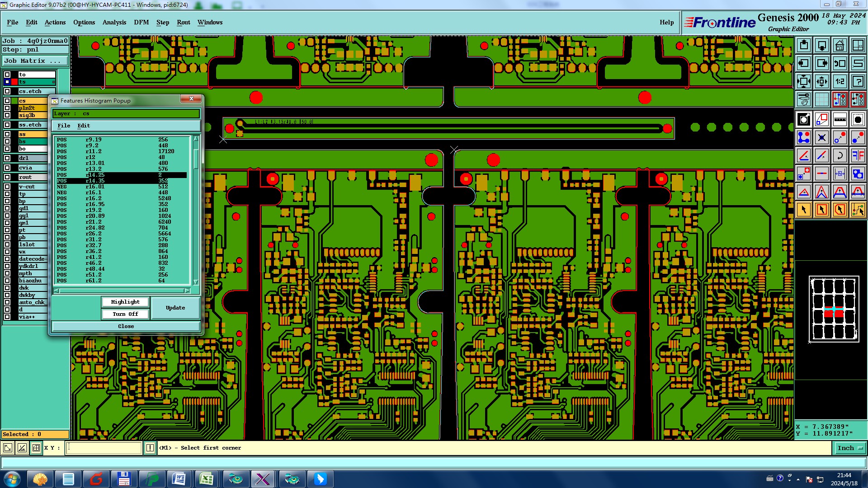Click the mirror feature F icon
The width and height of the screenshot is (868, 488).
coord(858,155)
